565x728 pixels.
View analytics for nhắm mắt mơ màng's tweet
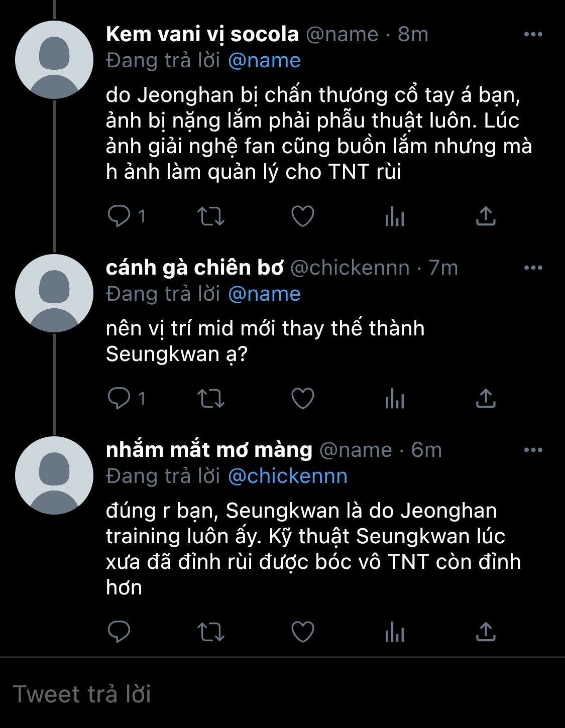click(x=394, y=632)
